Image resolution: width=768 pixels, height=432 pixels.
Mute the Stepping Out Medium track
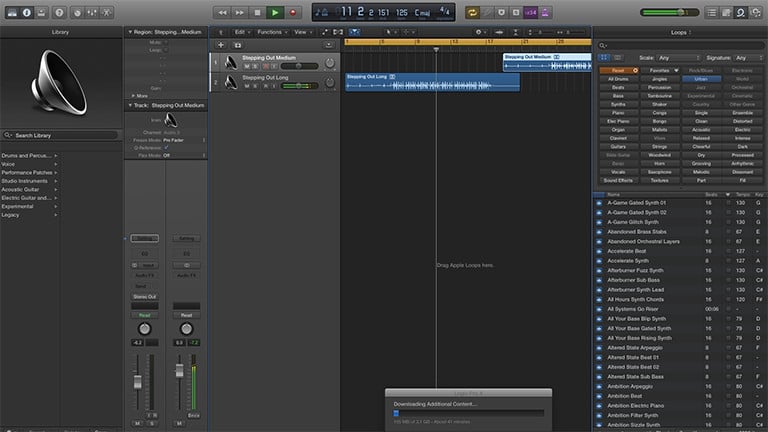tap(247, 66)
